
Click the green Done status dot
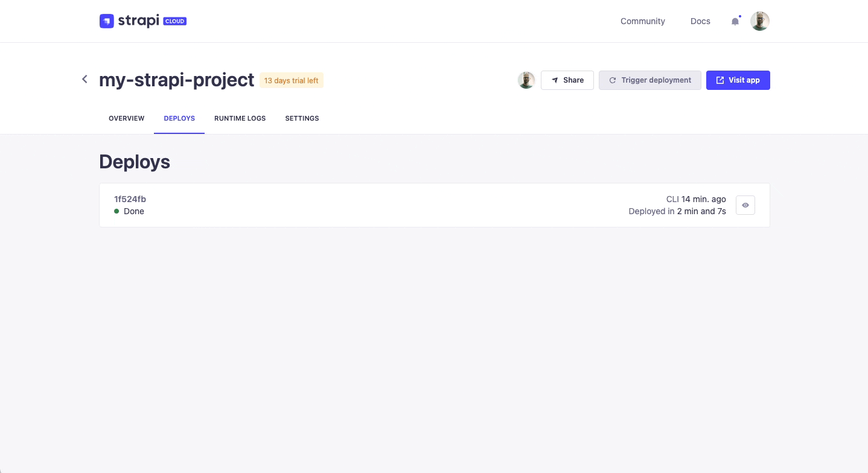click(117, 211)
